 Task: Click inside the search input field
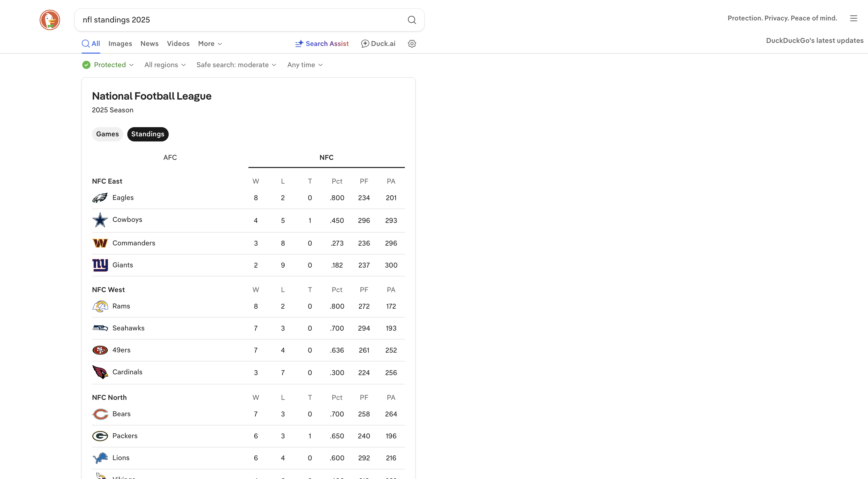236,20
